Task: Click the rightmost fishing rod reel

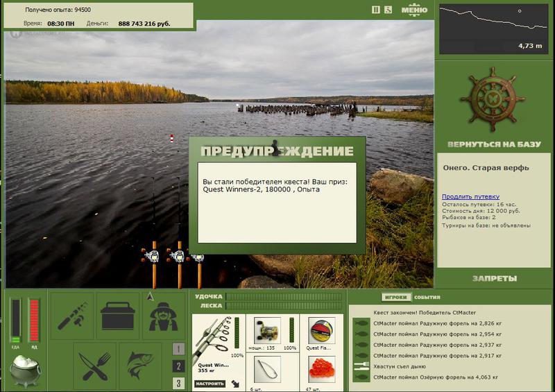Action: point(198,257)
